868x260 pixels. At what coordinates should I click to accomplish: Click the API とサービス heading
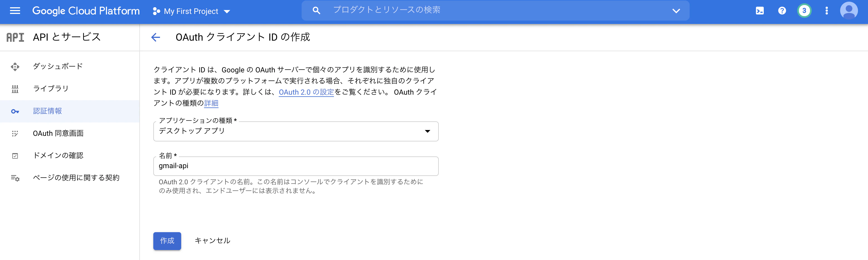coord(67,37)
